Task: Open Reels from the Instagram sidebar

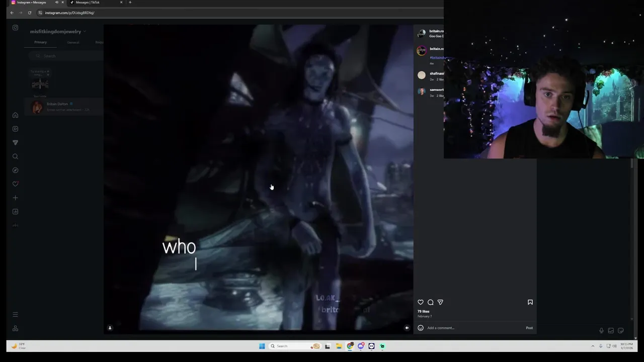Action: pos(16,129)
